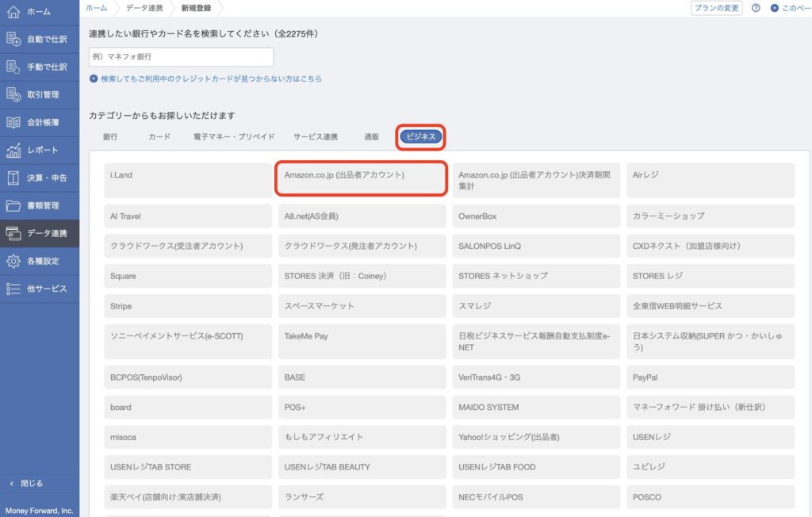Viewport: 812px width, 517px height.
Task: Click the 取引管理 sidebar icon
Action: (x=13, y=94)
